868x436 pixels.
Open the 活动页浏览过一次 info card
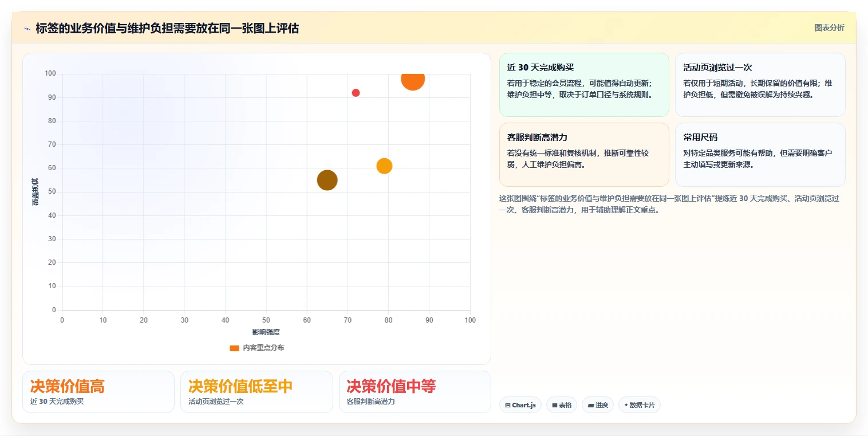point(760,85)
